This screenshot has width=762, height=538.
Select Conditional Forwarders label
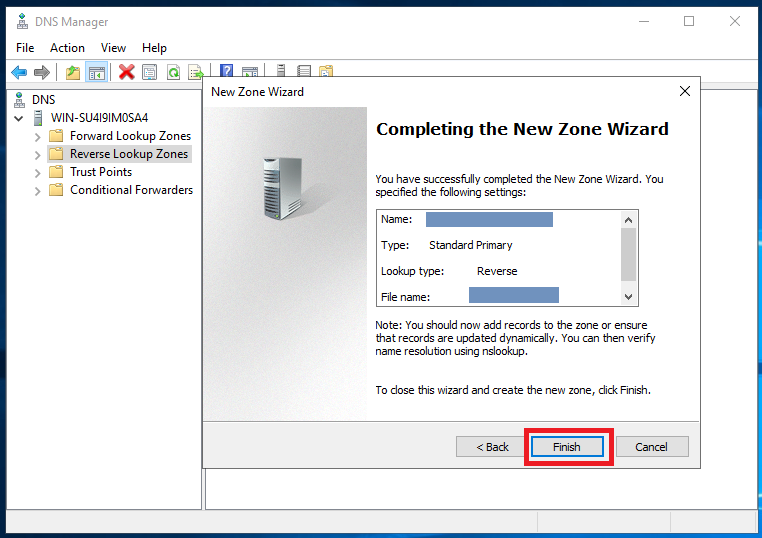click(131, 190)
